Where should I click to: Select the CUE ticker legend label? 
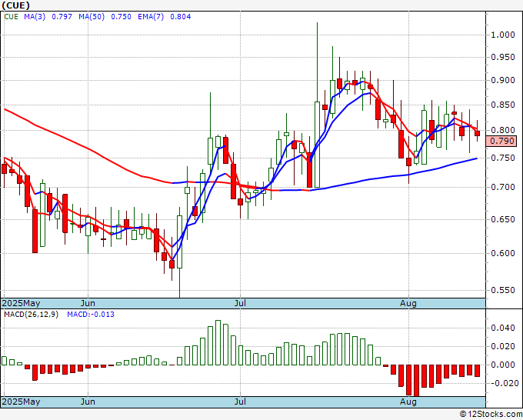pos(12,17)
